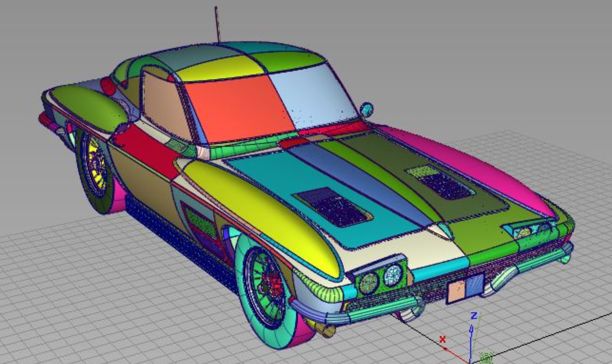Viewport: 612px width, 364px height.
Task: Click the side mirror on the car
Action: tap(366, 110)
